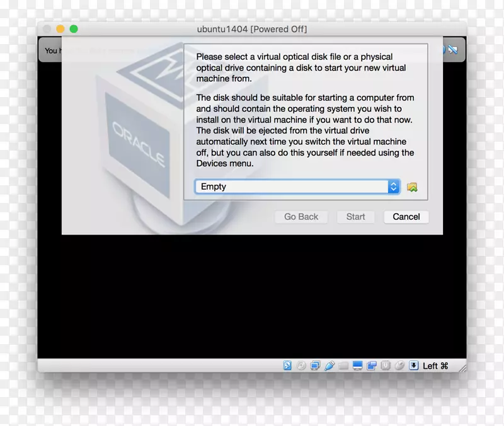Browse for a virtual optical disk file
Screen dimensions: 504x426
tap(413, 187)
